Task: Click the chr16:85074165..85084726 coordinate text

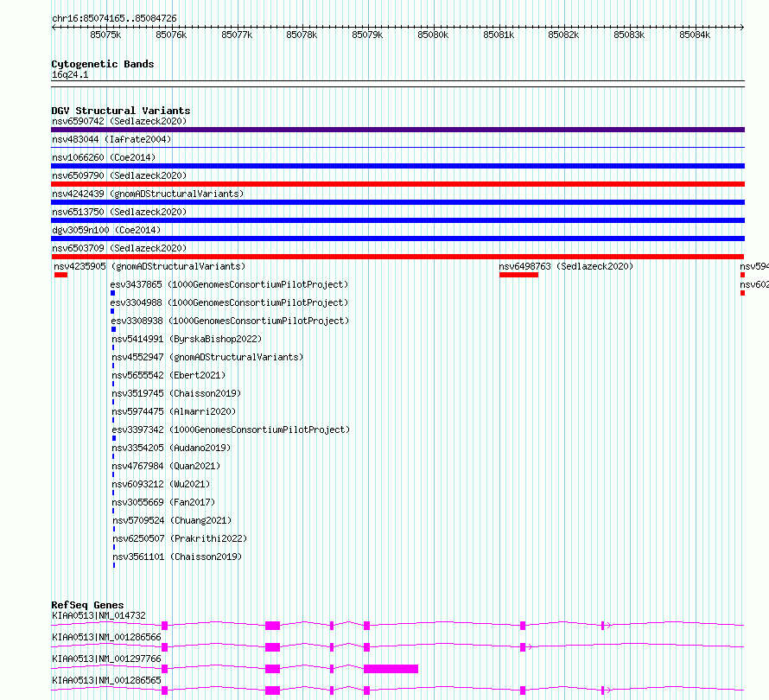Action: click(114, 18)
